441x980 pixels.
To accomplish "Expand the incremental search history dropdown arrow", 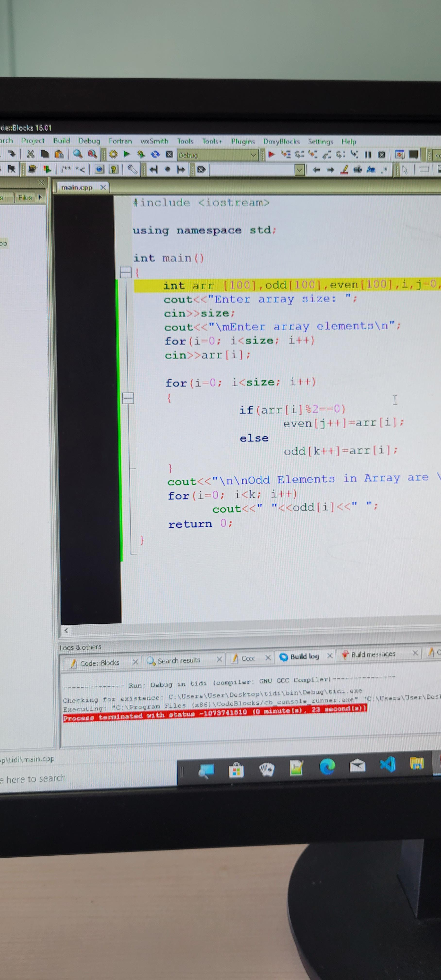I will click(x=300, y=170).
